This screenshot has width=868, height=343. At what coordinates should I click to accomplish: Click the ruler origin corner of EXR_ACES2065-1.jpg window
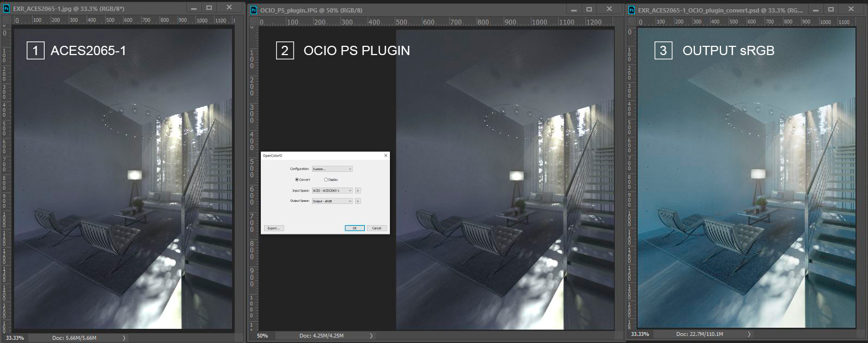tap(6, 20)
